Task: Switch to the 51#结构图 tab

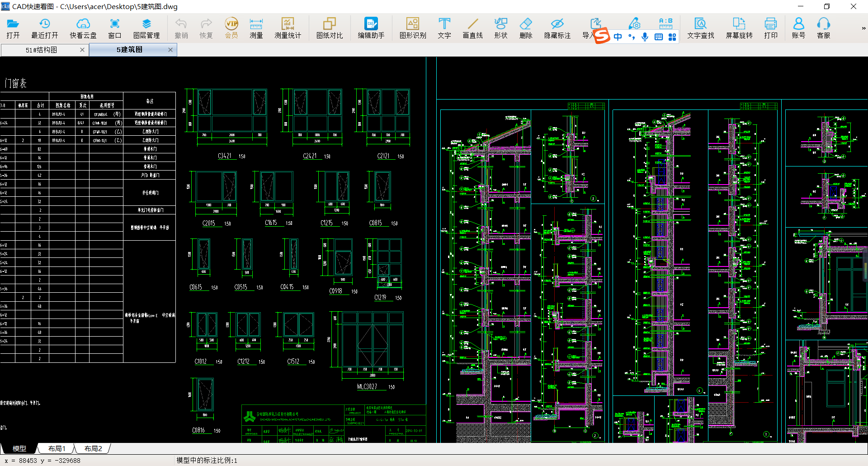Action: [41, 50]
